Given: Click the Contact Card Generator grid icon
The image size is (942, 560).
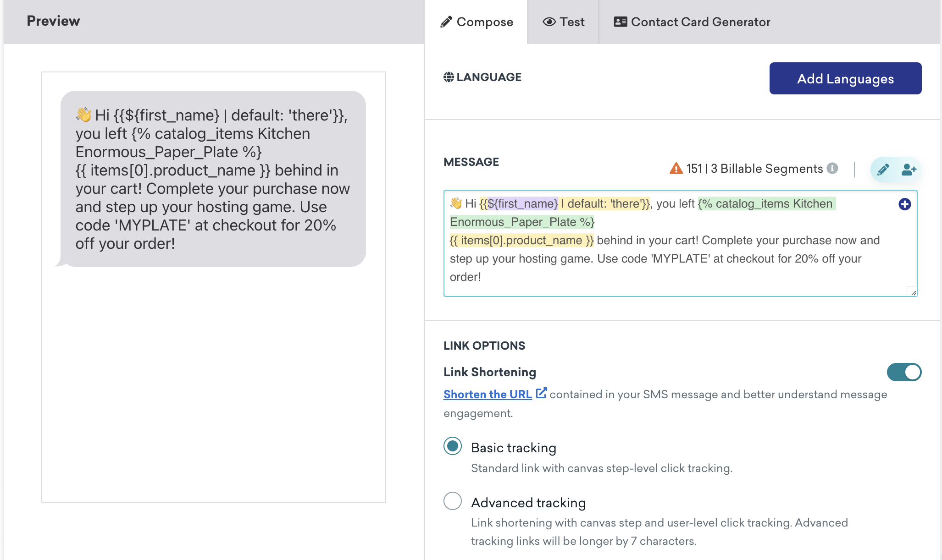Looking at the screenshot, I should (x=620, y=22).
